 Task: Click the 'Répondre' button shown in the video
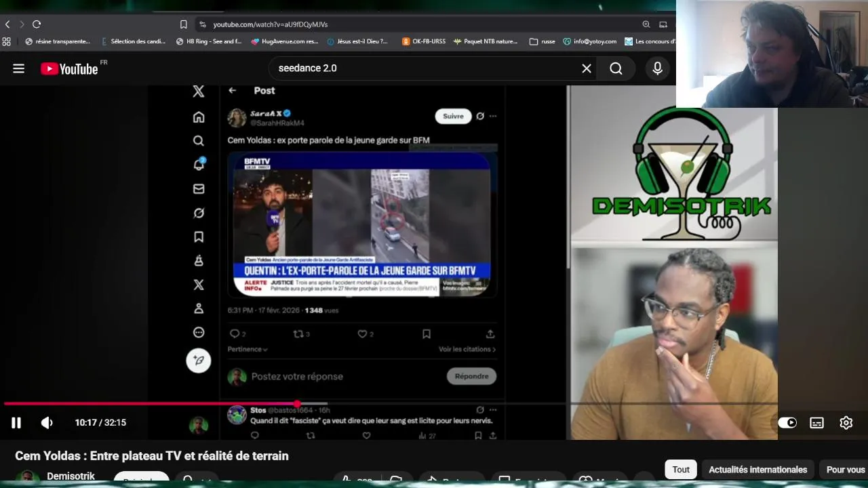(471, 376)
